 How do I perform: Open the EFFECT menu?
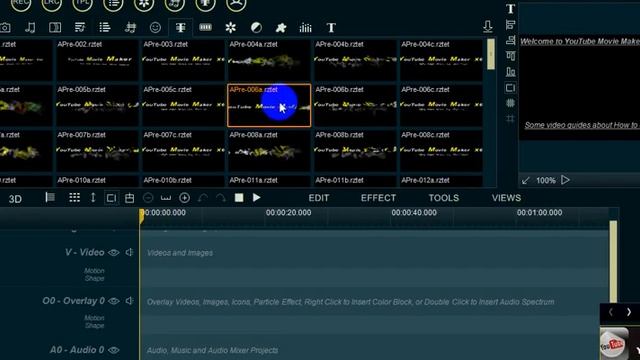(378, 198)
